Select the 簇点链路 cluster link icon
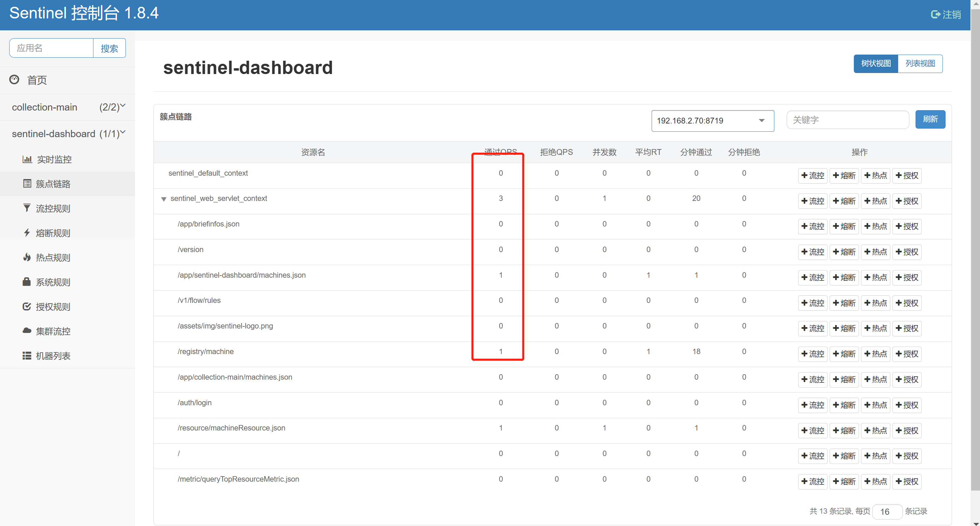The height and width of the screenshot is (526, 980). [x=27, y=184]
